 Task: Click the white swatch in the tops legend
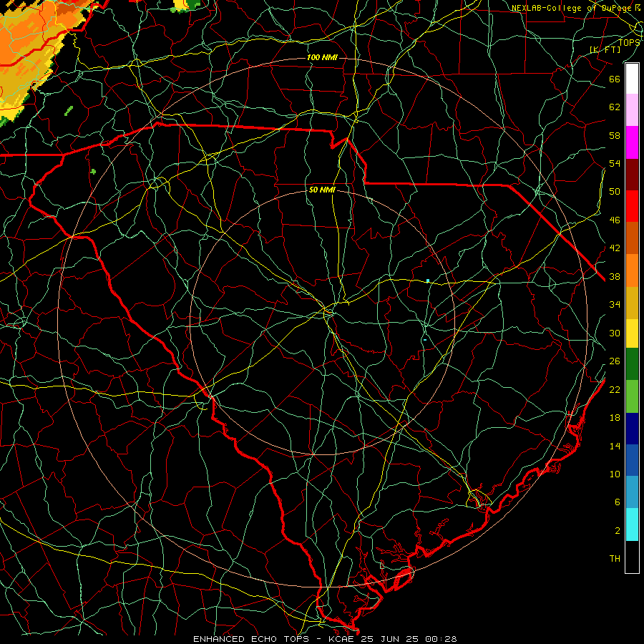pyautogui.click(x=632, y=79)
